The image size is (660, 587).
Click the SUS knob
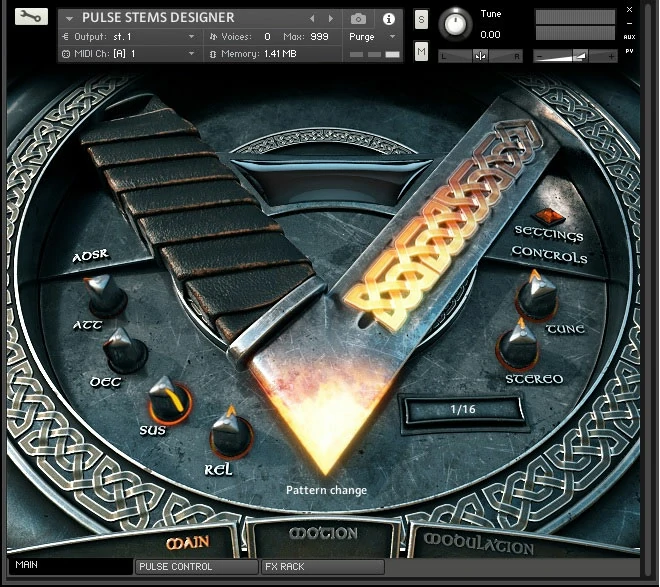[169, 400]
